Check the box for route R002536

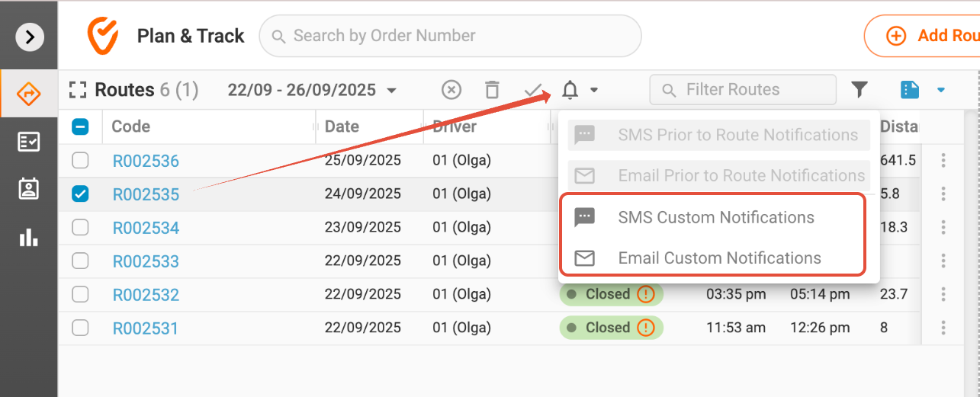click(80, 160)
